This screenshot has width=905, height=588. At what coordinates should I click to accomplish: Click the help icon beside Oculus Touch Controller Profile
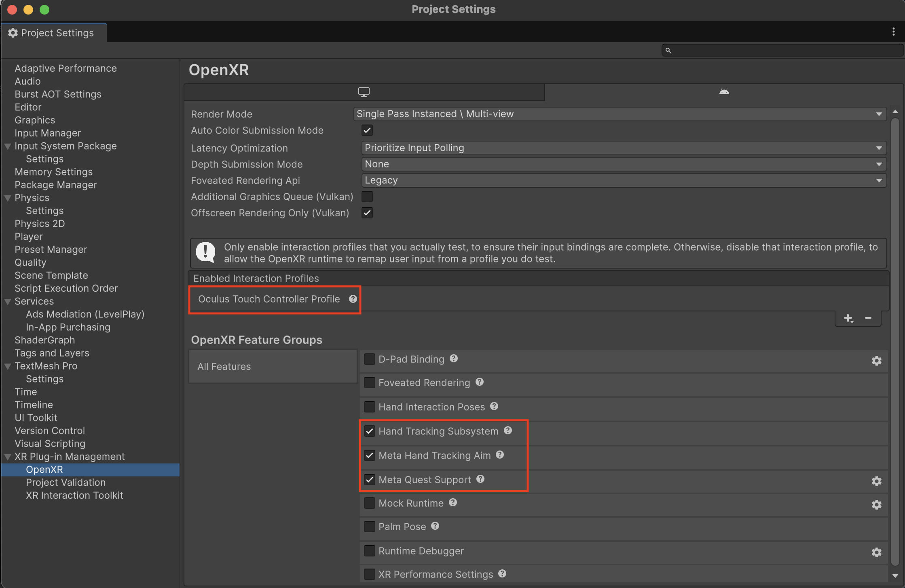click(x=353, y=299)
